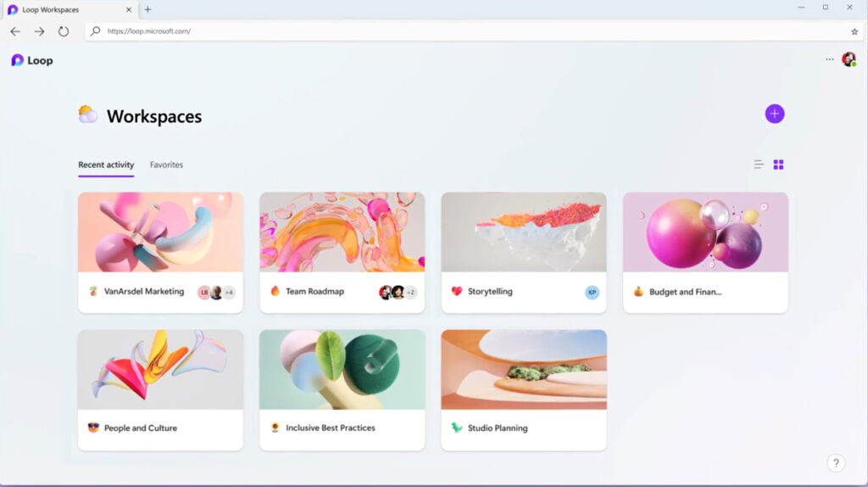Open the help question mark button
Image resolution: width=868 pixels, height=487 pixels.
(836, 462)
